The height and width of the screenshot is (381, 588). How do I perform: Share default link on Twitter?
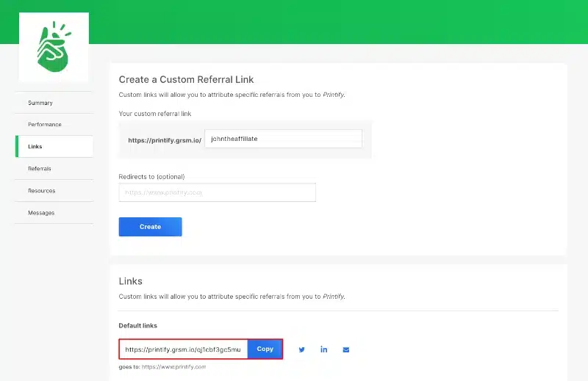coord(301,349)
